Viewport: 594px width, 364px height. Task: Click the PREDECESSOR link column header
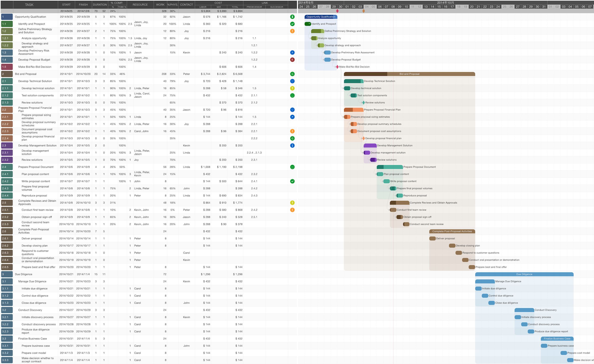(x=254, y=7)
